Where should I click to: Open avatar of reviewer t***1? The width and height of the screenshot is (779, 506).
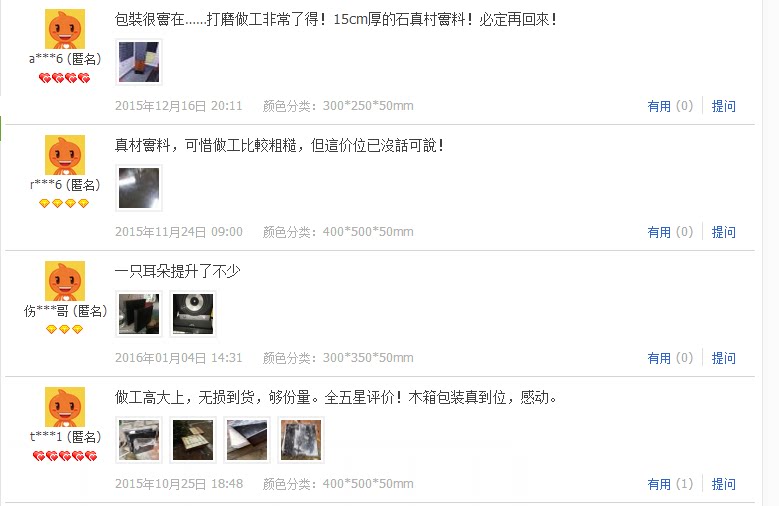pyautogui.click(x=65, y=407)
